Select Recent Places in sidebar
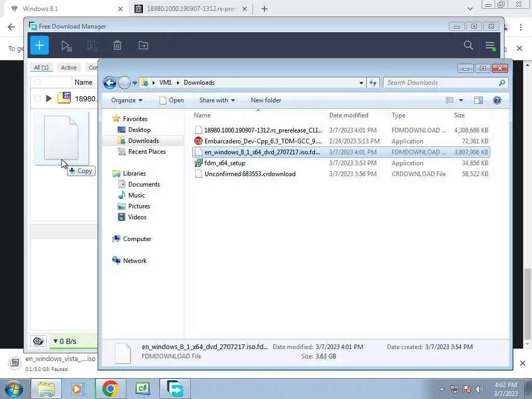This screenshot has height=399, width=532. [147, 152]
